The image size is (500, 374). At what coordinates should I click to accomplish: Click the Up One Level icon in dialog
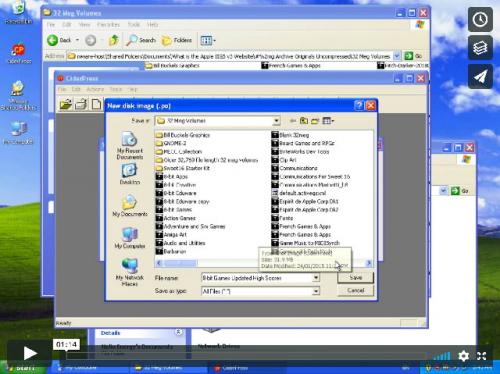[304, 121]
